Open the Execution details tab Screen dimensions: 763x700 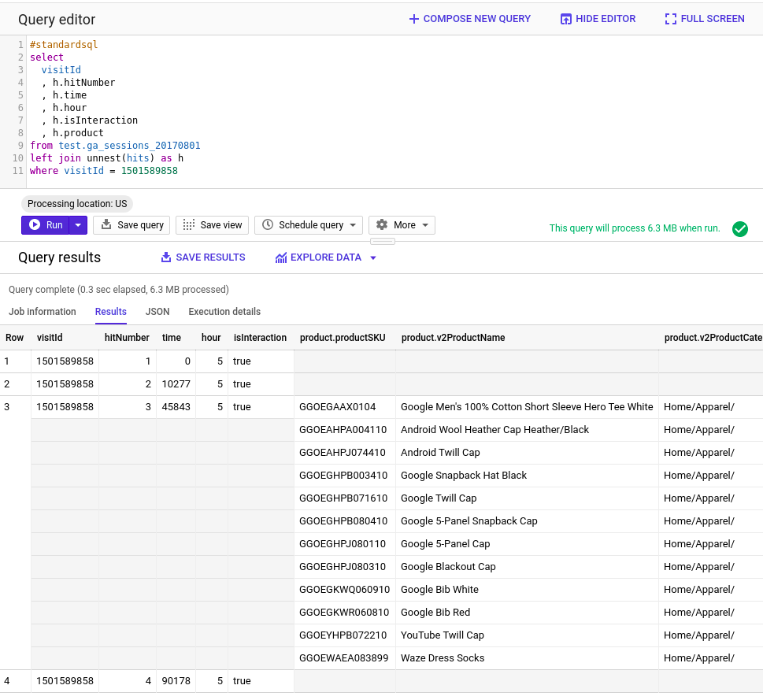[x=224, y=311]
